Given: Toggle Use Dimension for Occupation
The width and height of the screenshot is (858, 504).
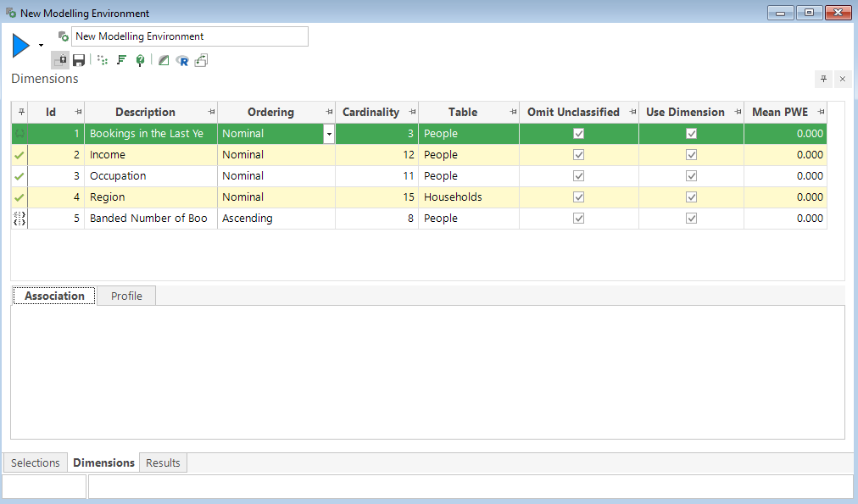Looking at the screenshot, I should coord(692,176).
